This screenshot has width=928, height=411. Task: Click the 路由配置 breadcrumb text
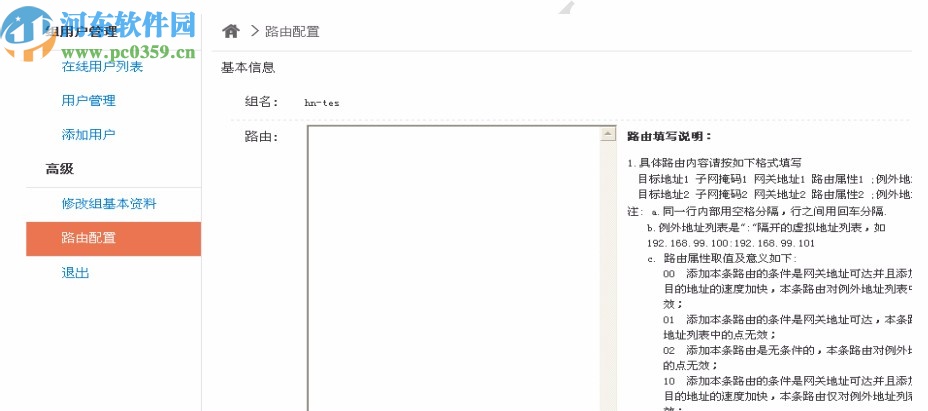(292, 31)
